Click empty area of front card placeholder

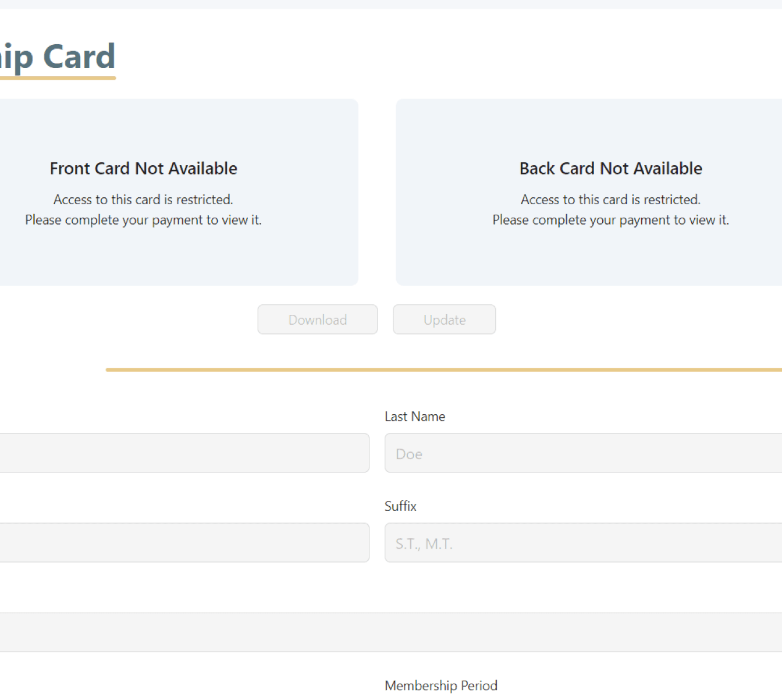point(175,259)
